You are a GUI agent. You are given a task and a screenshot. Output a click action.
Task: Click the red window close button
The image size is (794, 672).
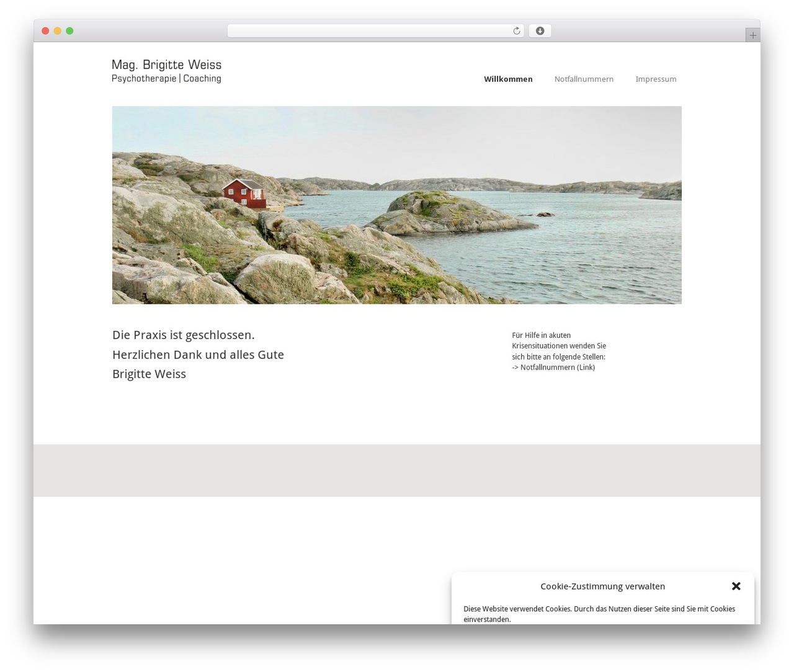(45, 31)
